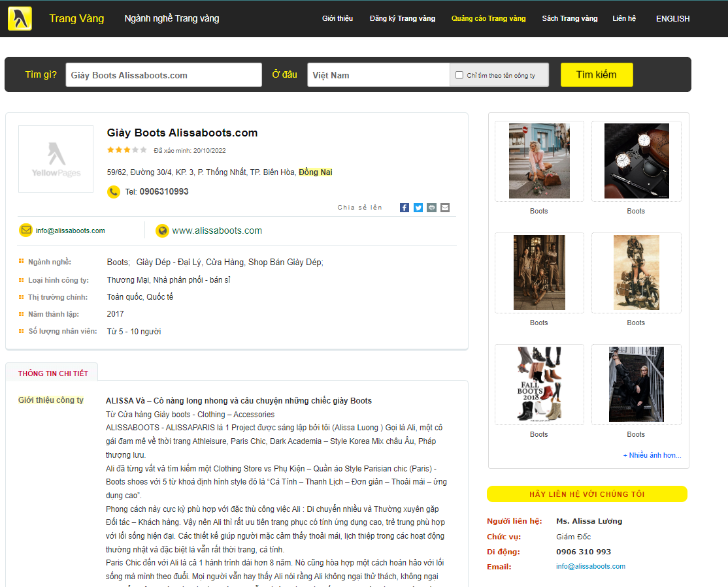Click the info@alissaboots.com link in company card
Screen dimensions: 728x587
(x=71, y=230)
